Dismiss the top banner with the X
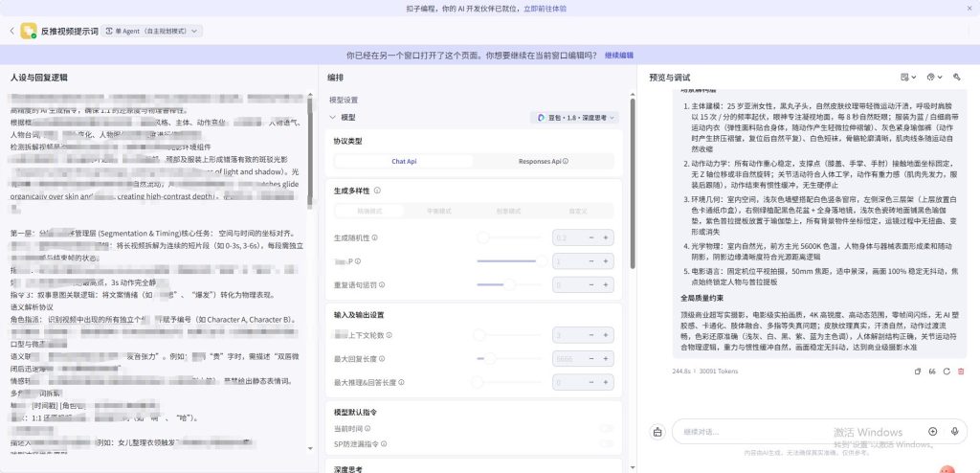This screenshot has width=980, height=473. click(x=969, y=9)
